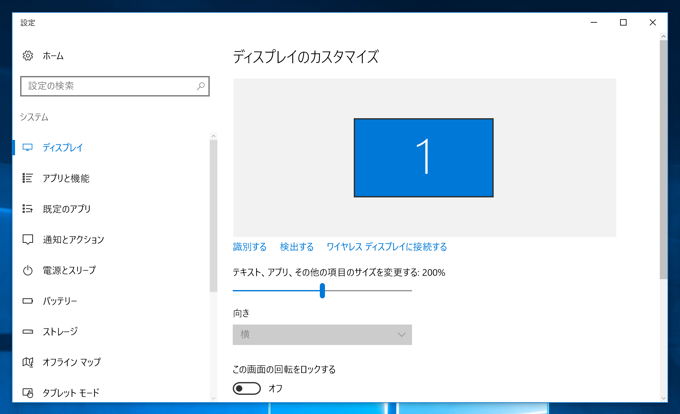Click the Notifications and actions icon
Image resolution: width=680 pixels, height=414 pixels.
click(x=28, y=240)
